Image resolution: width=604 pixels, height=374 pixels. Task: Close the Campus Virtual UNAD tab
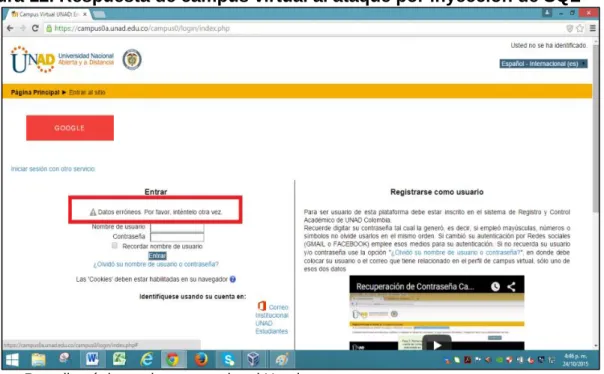[85, 14]
